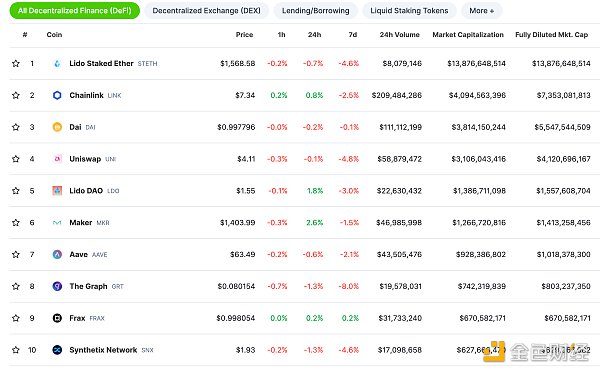Select Decentralized Exchange (DEX) tab

206,11
